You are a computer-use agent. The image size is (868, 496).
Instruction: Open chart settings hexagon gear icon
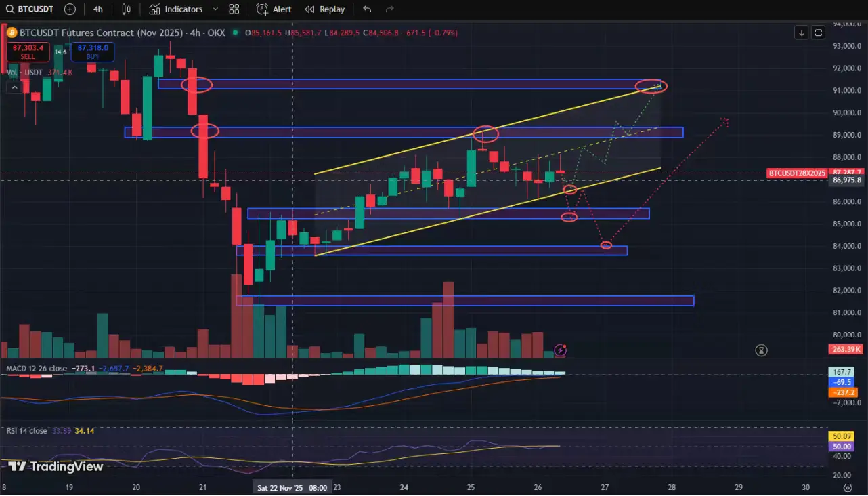tap(848, 487)
